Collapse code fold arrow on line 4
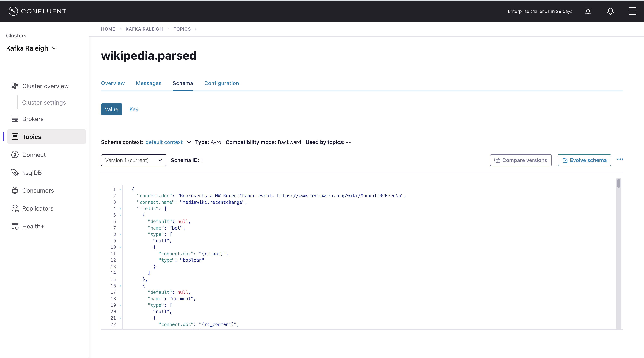The width and height of the screenshot is (644, 358). point(120,209)
